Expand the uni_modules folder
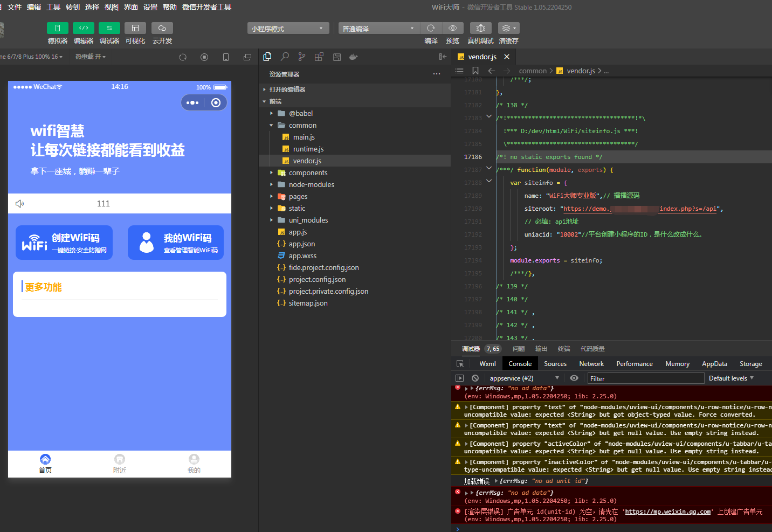 point(355,220)
